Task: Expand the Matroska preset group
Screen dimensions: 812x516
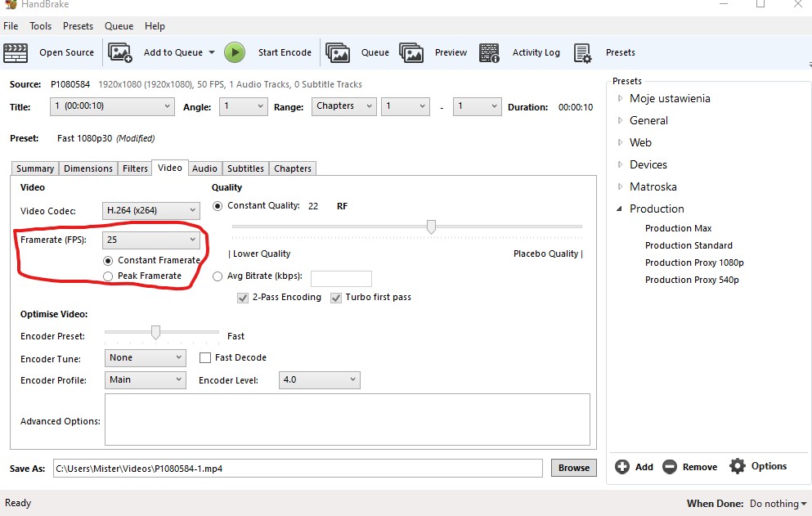Action: click(x=620, y=186)
